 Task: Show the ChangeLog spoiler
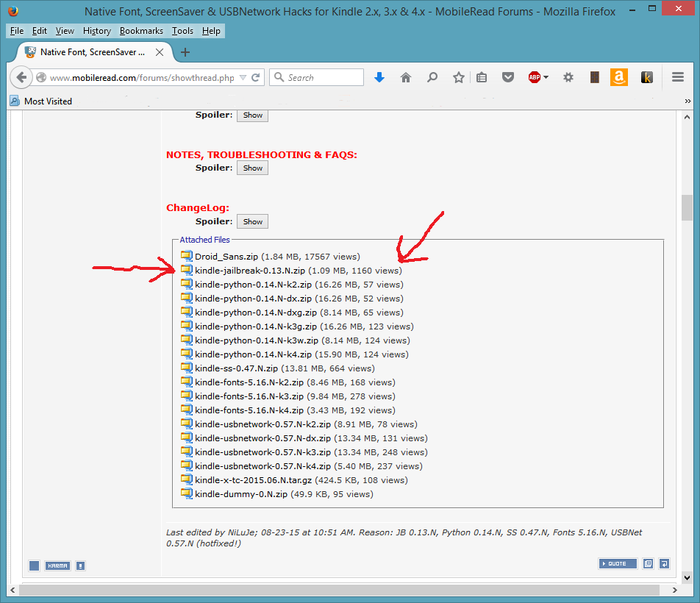tap(253, 221)
